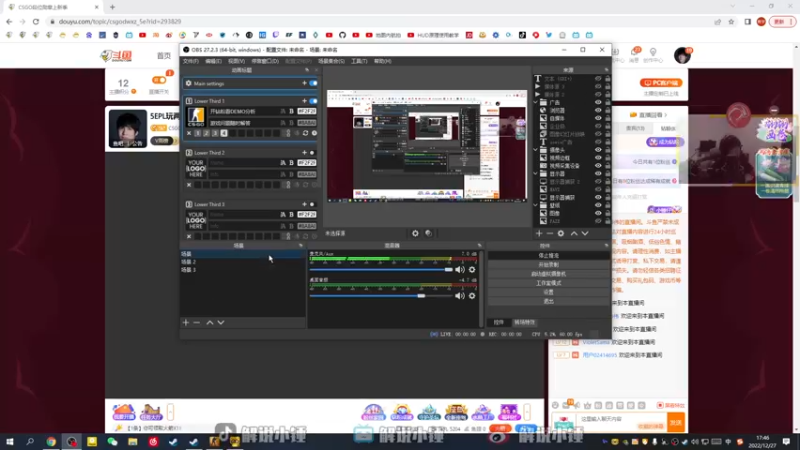Open source filters icon below preview
The height and width of the screenshot is (450, 800).
click(x=429, y=233)
